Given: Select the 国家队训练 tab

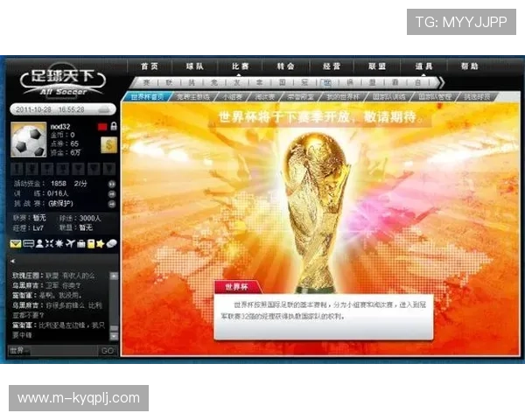Looking at the screenshot, I should [x=389, y=97].
